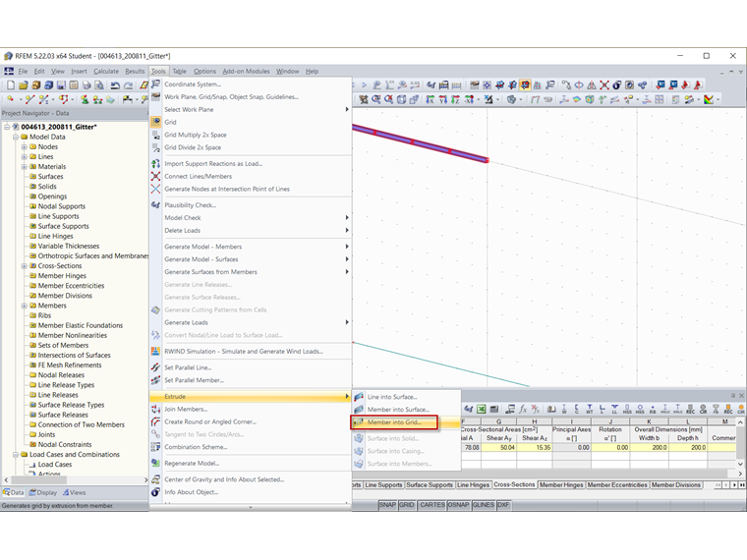Toggle CARTES in the status bar
The width and height of the screenshot is (747, 560).
[431, 505]
